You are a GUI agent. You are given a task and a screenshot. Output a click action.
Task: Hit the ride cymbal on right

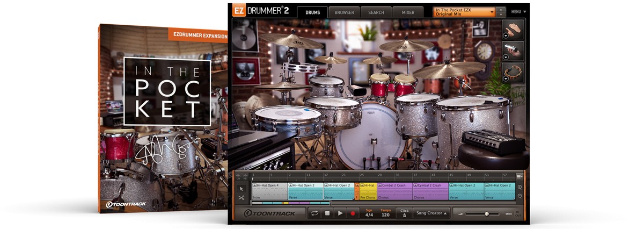click(x=449, y=69)
